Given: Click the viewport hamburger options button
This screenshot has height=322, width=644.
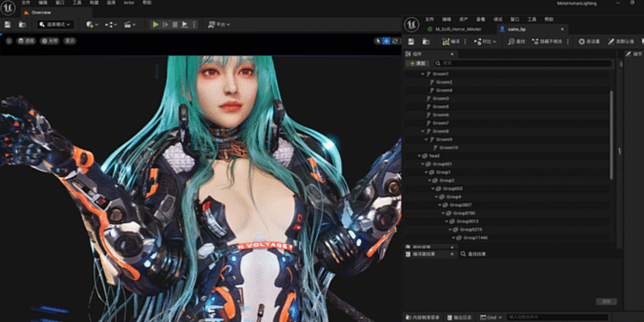Looking at the screenshot, I should point(9,41).
